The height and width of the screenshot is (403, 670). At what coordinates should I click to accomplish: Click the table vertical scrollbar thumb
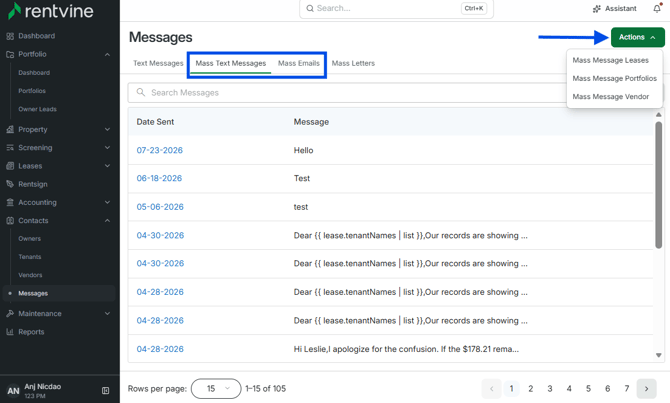pos(658,185)
